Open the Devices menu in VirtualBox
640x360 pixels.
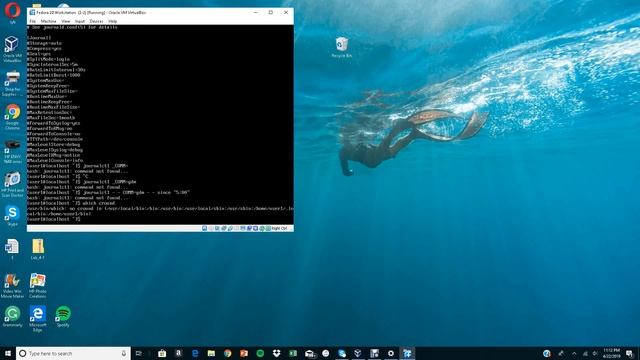[96, 21]
